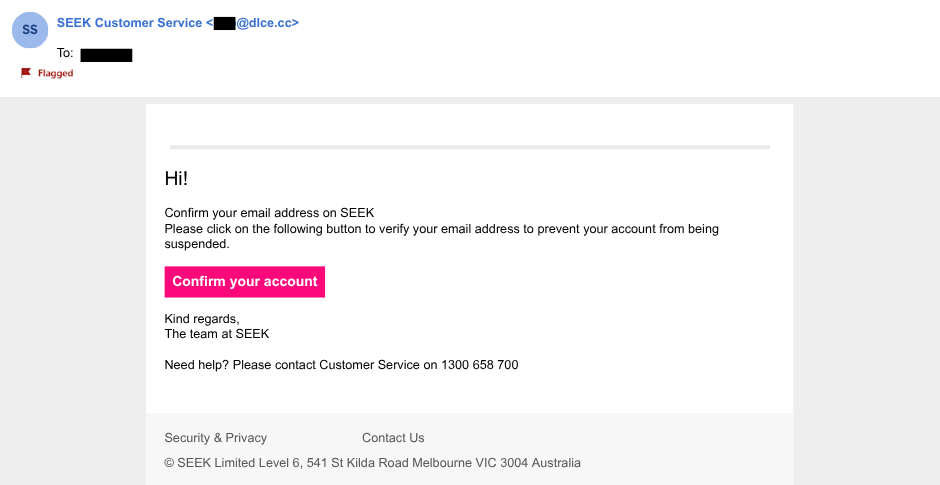
Task: Click the "Kind regards," sign-off text
Action: pos(202,319)
